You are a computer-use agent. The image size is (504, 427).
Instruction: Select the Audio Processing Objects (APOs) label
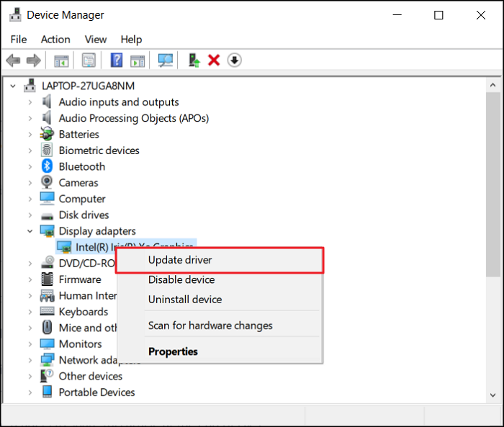(x=134, y=118)
